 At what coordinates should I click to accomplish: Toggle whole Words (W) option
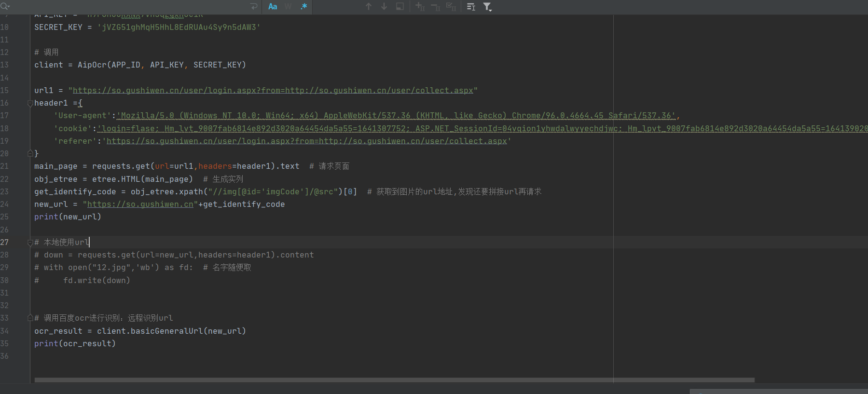[288, 7]
